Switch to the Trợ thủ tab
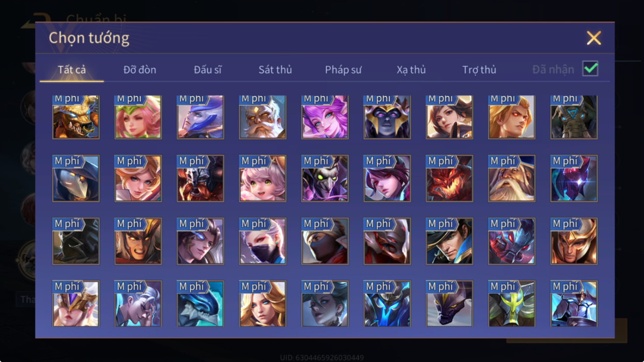This screenshot has width=644, height=362. pos(479,69)
